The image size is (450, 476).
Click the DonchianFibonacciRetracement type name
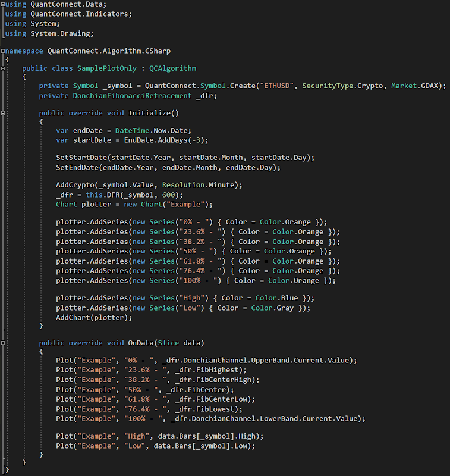point(132,96)
